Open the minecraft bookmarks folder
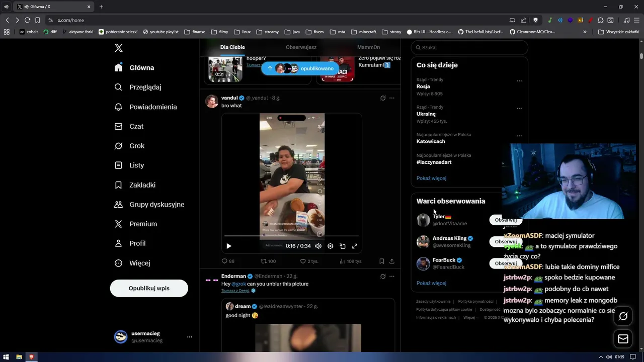Viewport: 644px width, 362px height. (x=363, y=32)
